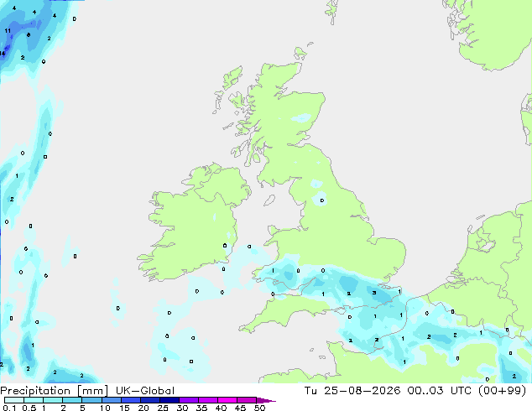This screenshot has height=411, width=532.
Task: Select the UK-Global model label
Action: (x=145, y=391)
